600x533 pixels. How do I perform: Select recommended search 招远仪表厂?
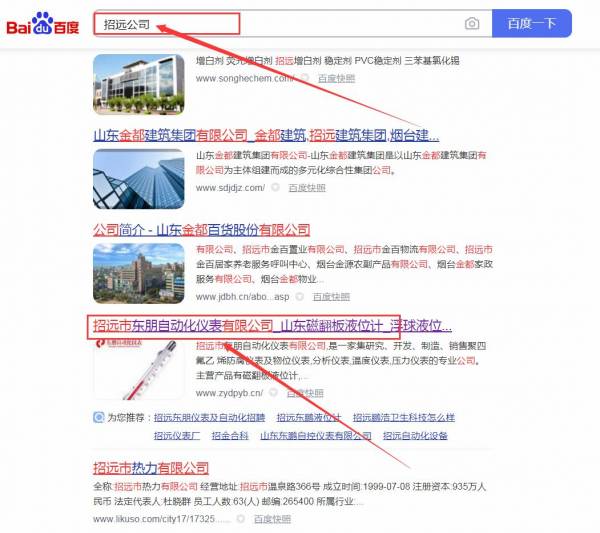[177, 436]
